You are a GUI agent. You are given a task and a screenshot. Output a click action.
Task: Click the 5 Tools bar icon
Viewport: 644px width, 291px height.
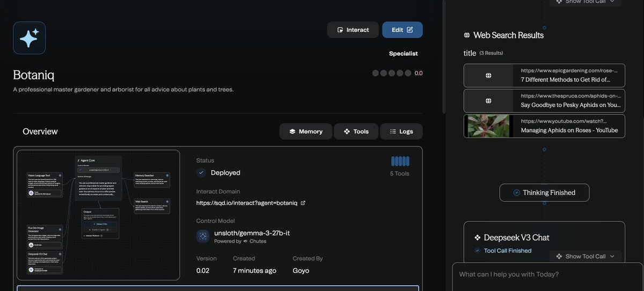400,161
